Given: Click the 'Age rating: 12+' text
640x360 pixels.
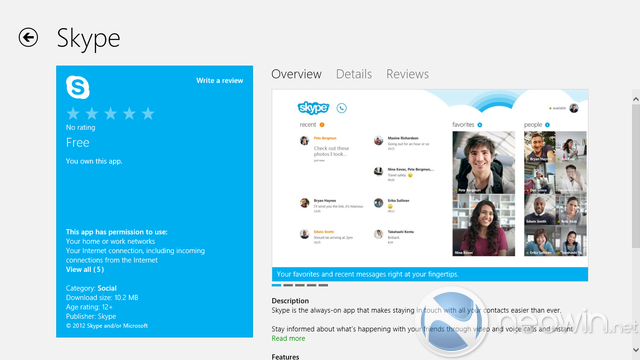Looking at the screenshot, I should [x=89, y=307].
